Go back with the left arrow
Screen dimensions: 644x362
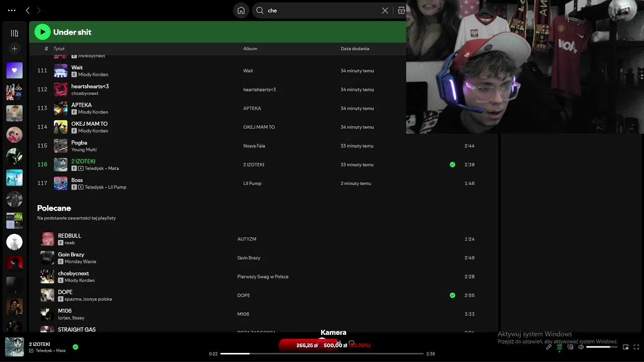click(28, 10)
